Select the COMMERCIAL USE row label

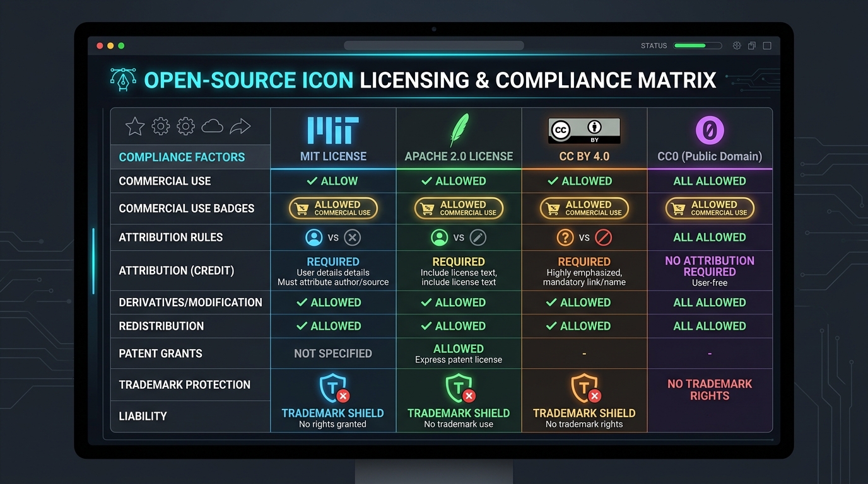(165, 181)
